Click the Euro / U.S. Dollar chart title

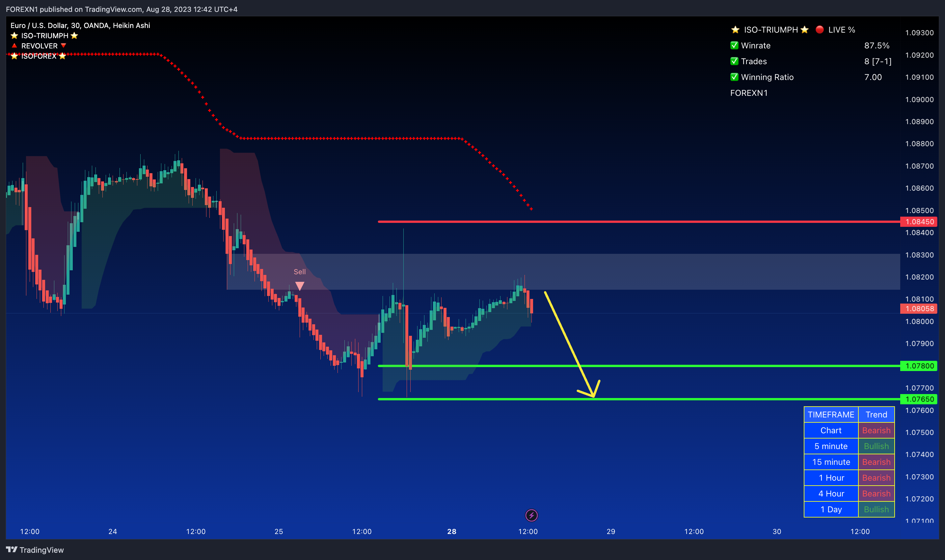(x=80, y=25)
